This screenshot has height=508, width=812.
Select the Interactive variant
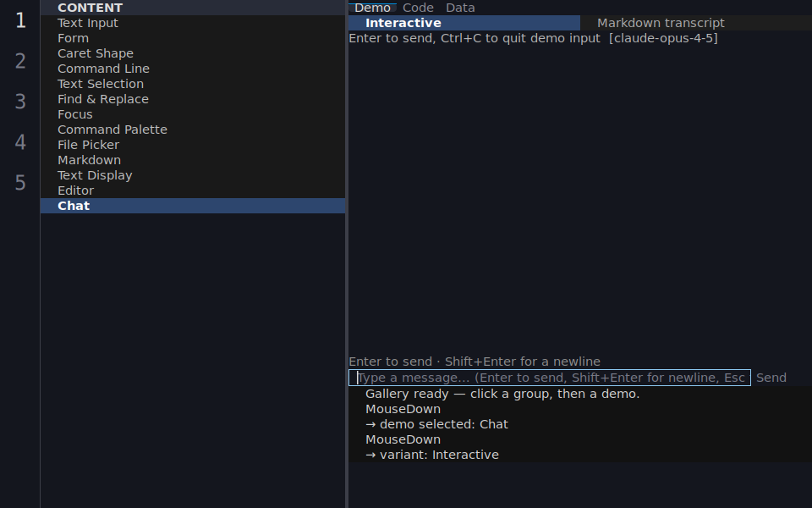tap(464, 23)
